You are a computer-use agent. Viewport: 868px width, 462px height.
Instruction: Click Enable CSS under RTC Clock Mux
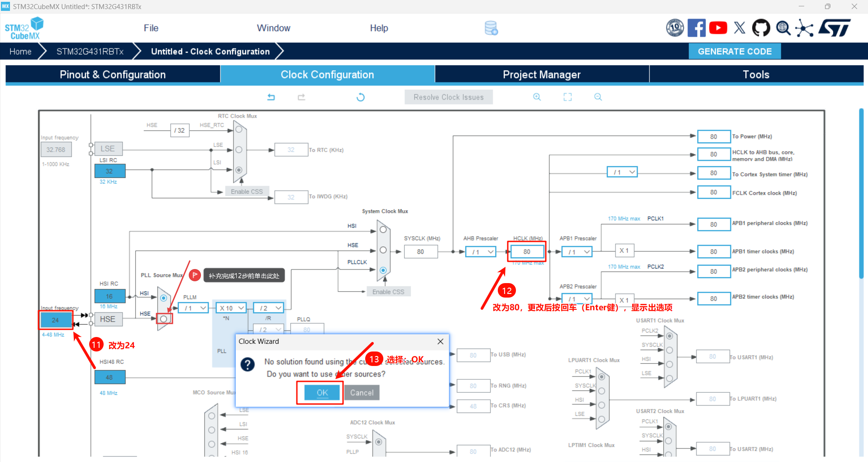247,192
